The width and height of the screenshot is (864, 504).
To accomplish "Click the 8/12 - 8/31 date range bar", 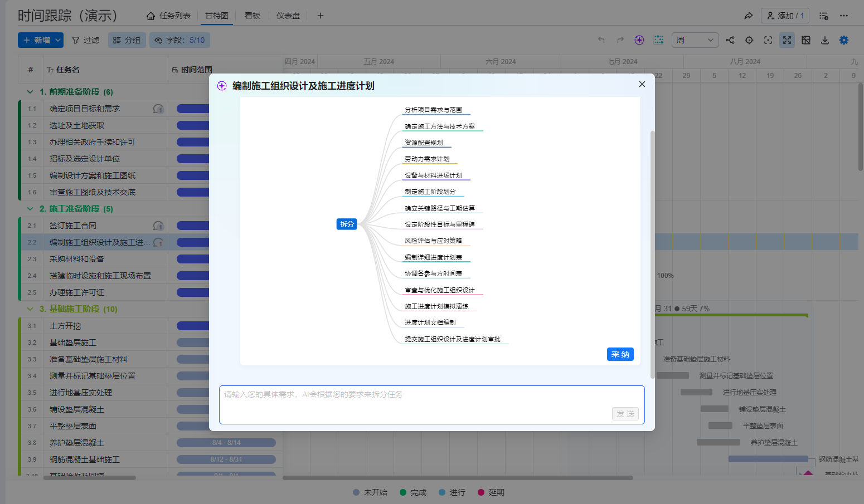I will click(x=226, y=459).
